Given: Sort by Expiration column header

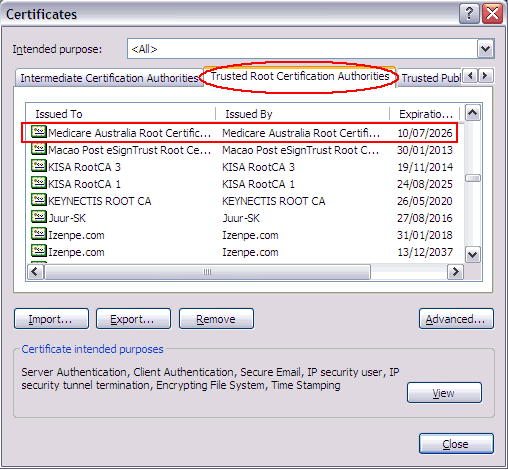Looking at the screenshot, I should click(x=425, y=114).
